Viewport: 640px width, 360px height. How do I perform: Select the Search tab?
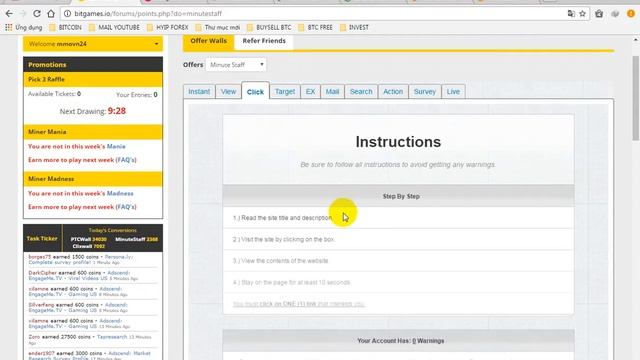click(361, 91)
